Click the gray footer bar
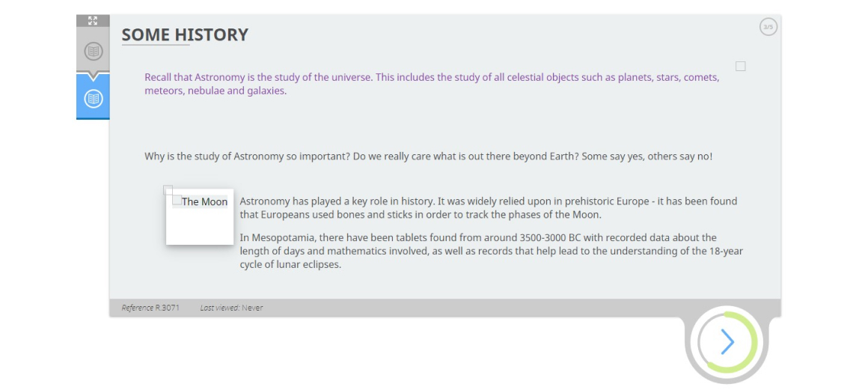Viewport: 868px width, 390px height. [445, 308]
